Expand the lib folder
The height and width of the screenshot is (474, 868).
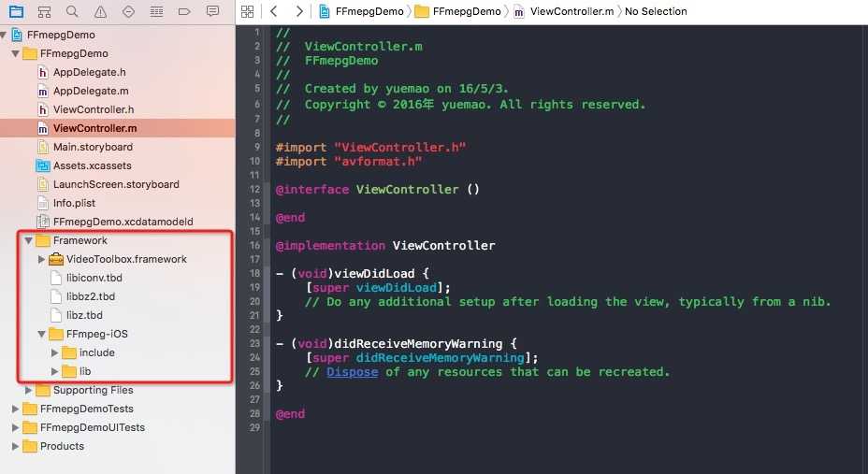tap(54, 371)
